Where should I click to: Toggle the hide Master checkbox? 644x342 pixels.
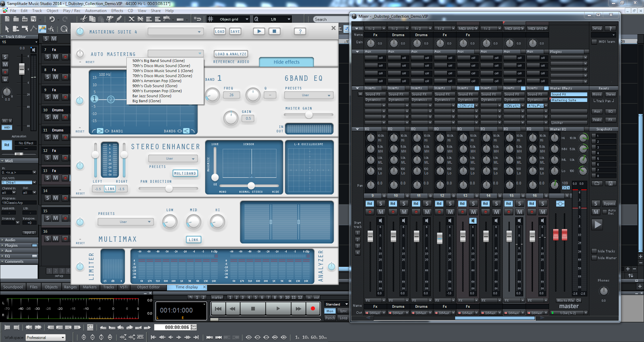pos(594,258)
